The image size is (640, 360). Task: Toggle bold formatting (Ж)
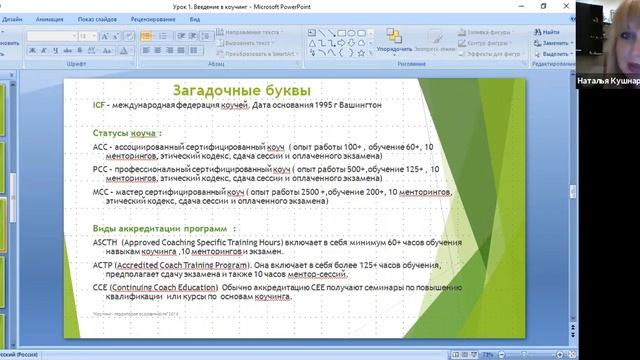coord(32,51)
